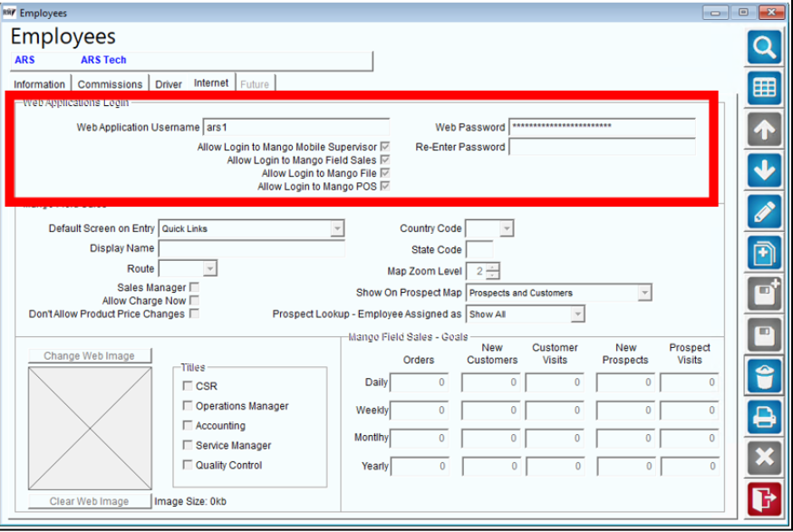Click the Yearly Orders goal field
The width and height of the screenshot is (793, 532).
[420, 467]
